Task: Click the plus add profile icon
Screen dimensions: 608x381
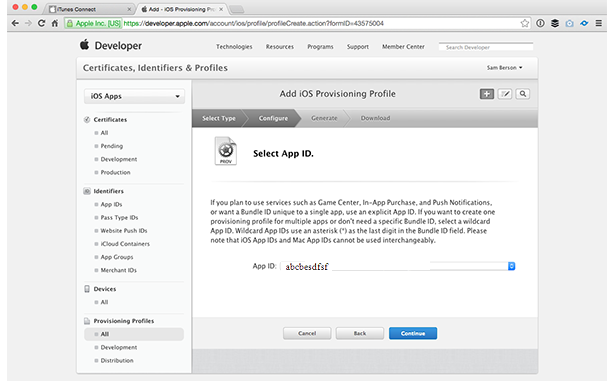Action: click(x=487, y=94)
